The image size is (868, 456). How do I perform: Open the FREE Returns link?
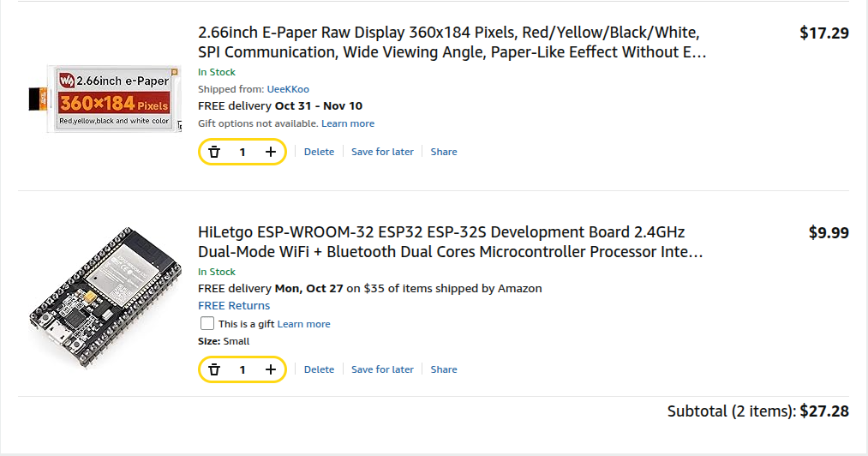click(x=234, y=306)
